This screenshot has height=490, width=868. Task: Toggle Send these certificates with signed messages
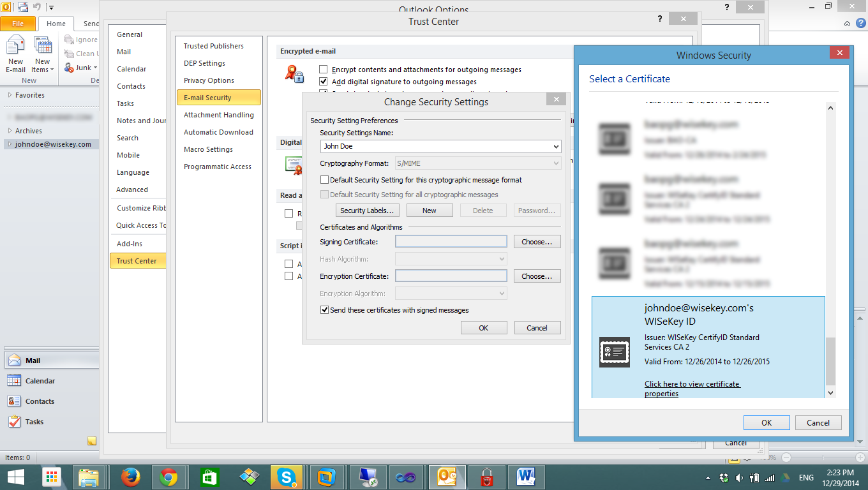tap(325, 310)
